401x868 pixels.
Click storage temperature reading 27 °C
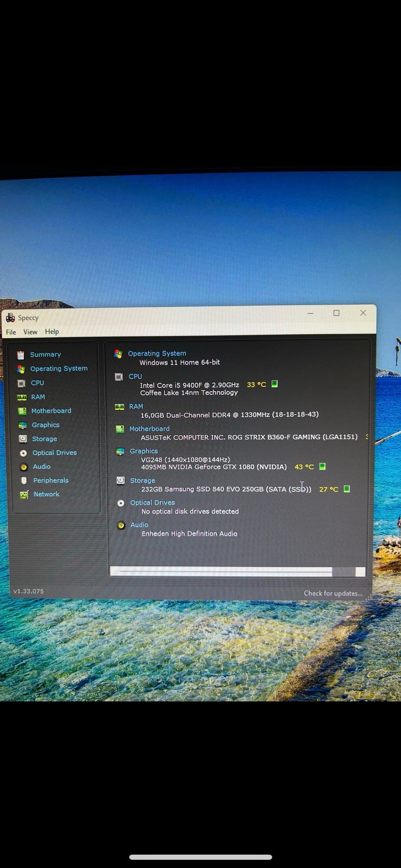329,489
